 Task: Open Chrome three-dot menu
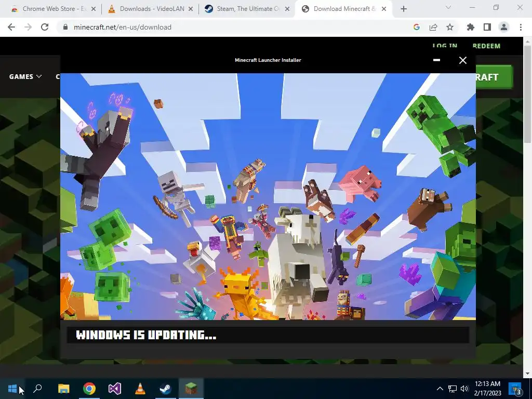point(521,27)
